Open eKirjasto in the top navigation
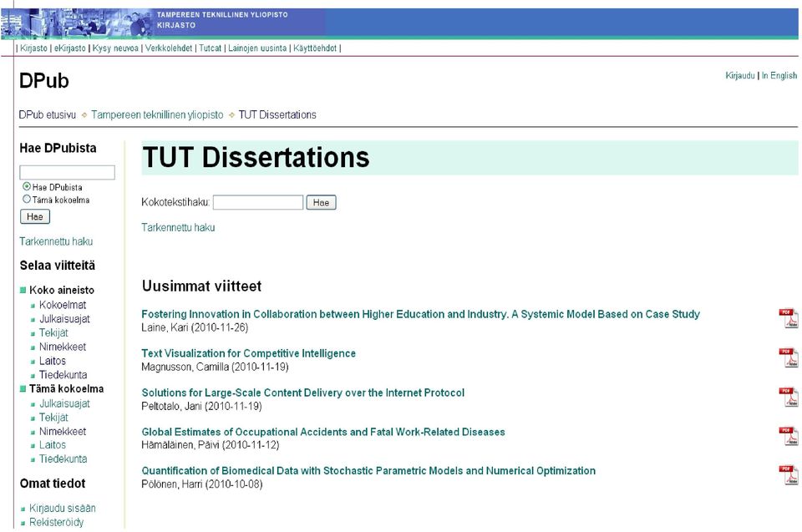The image size is (802, 532). (x=70, y=48)
